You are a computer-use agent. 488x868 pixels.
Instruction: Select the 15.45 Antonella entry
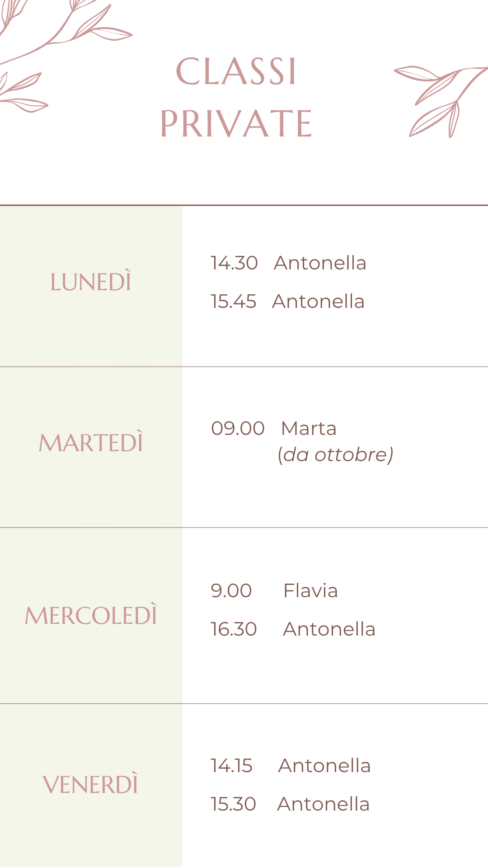[x=287, y=302]
